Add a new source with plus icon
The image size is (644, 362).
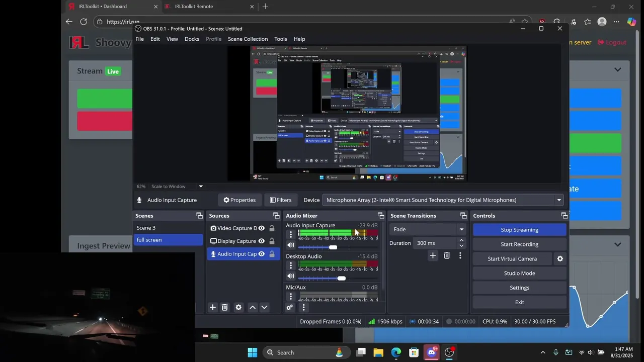tap(213, 307)
